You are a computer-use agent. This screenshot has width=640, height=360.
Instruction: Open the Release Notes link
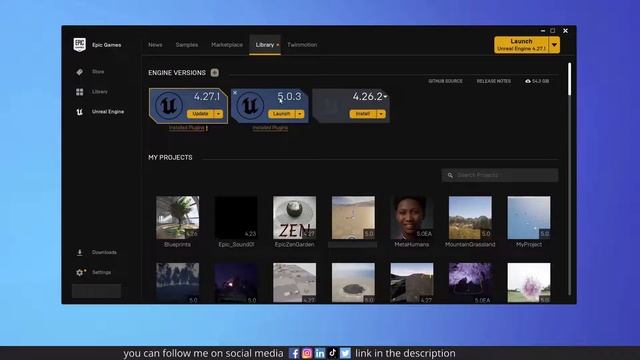[493, 81]
